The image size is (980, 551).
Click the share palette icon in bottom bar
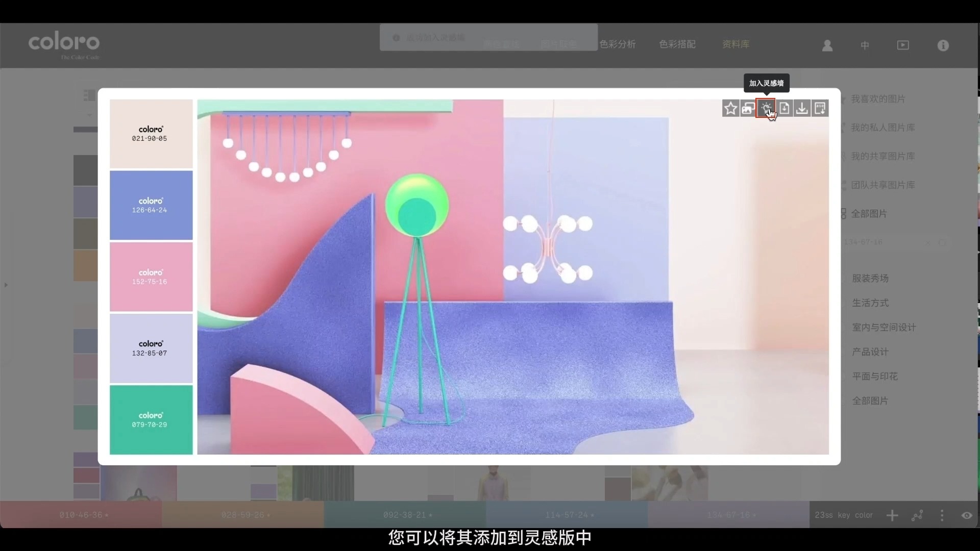click(917, 515)
